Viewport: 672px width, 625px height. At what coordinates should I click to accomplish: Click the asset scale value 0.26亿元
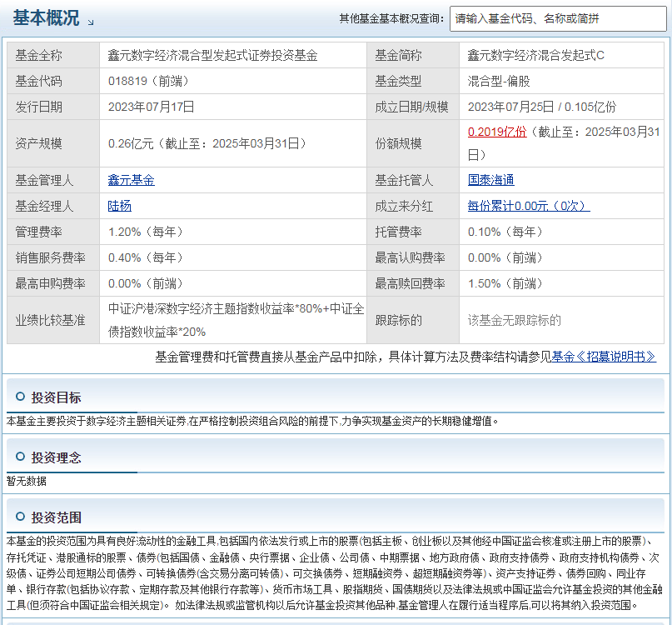point(131,143)
